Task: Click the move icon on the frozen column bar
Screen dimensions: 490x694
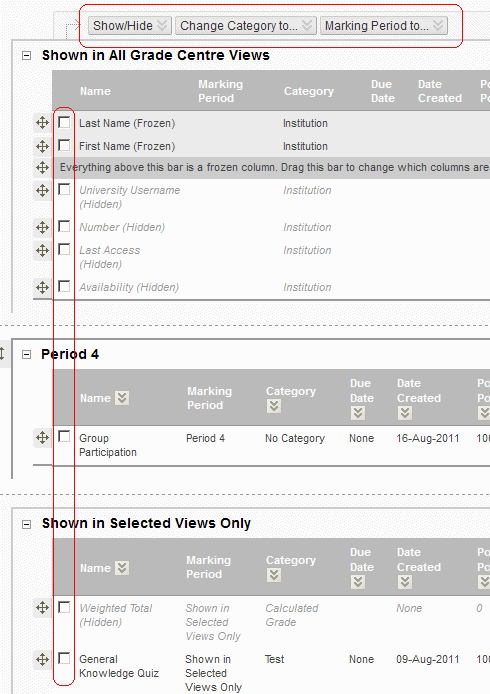Action: point(42,167)
